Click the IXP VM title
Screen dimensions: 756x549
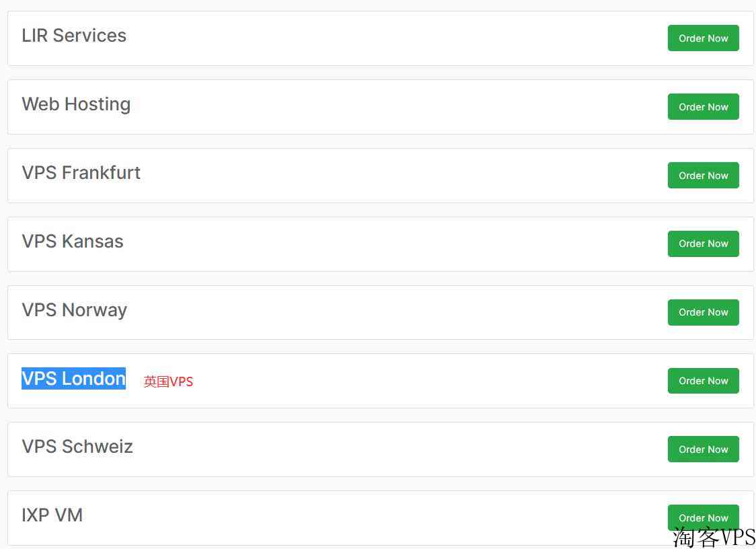[x=52, y=515]
